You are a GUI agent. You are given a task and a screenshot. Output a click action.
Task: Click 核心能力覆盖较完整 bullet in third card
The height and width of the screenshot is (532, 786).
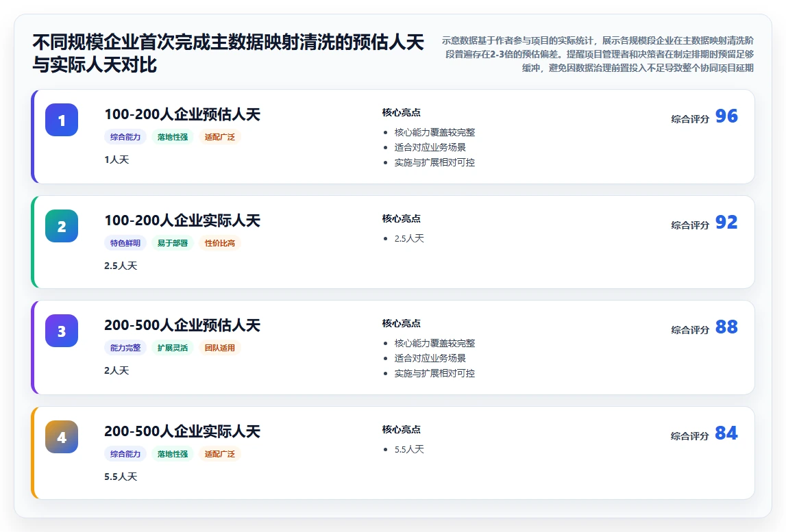pos(434,343)
